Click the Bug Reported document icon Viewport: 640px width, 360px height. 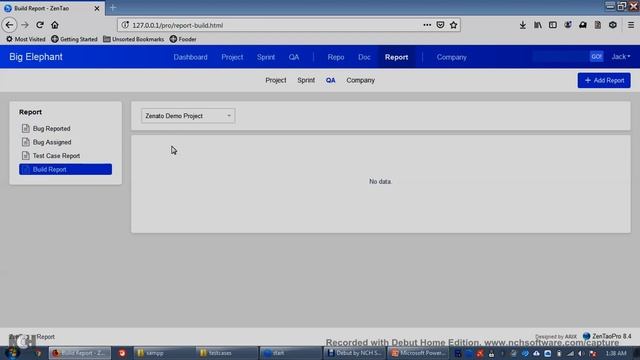26,129
